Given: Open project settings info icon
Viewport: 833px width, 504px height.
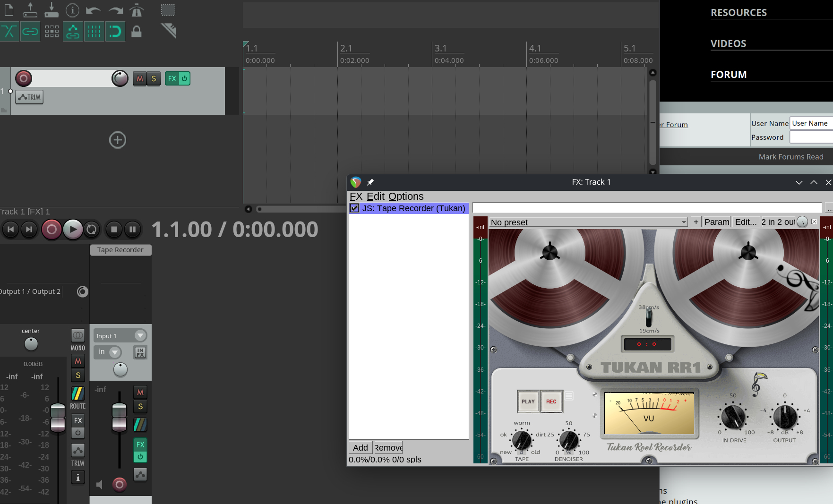Looking at the screenshot, I should [x=72, y=10].
